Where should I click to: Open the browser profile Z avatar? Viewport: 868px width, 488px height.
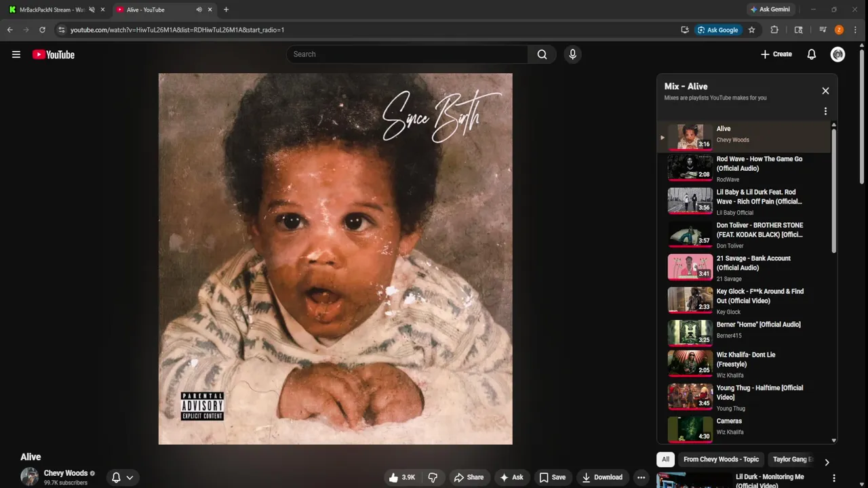pyautogui.click(x=839, y=30)
